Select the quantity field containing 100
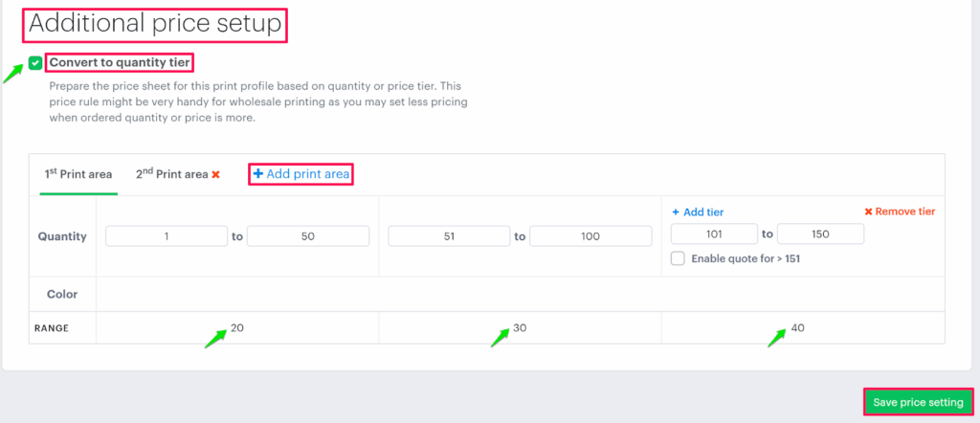 (590, 236)
